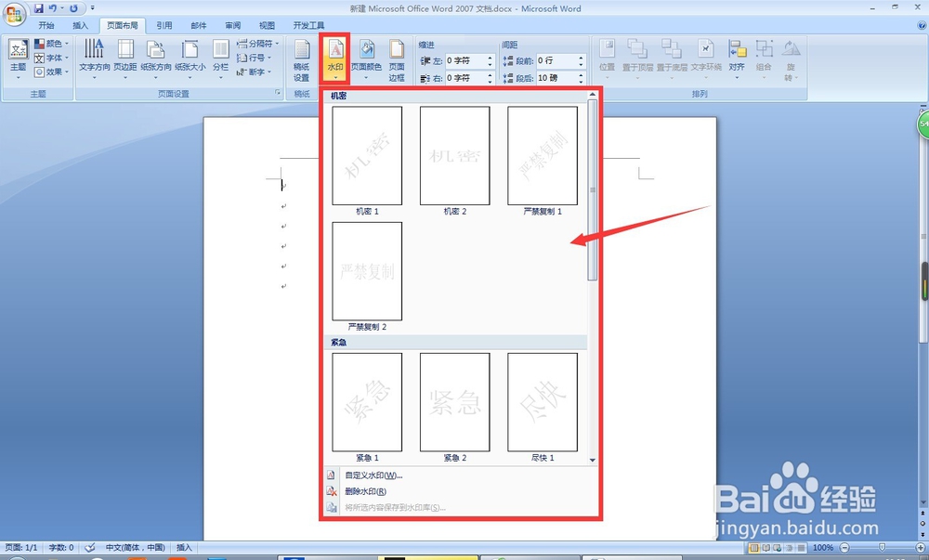Open 分栏 columns options
This screenshot has width=929, height=560.
tap(220, 59)
